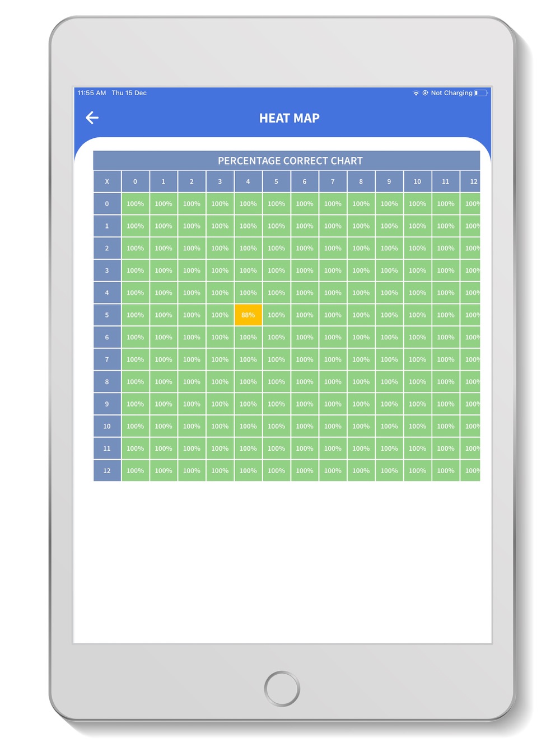Tap the HEAT MAP title
The height and width of the screenshot is (747, 560).
[289, 118]
